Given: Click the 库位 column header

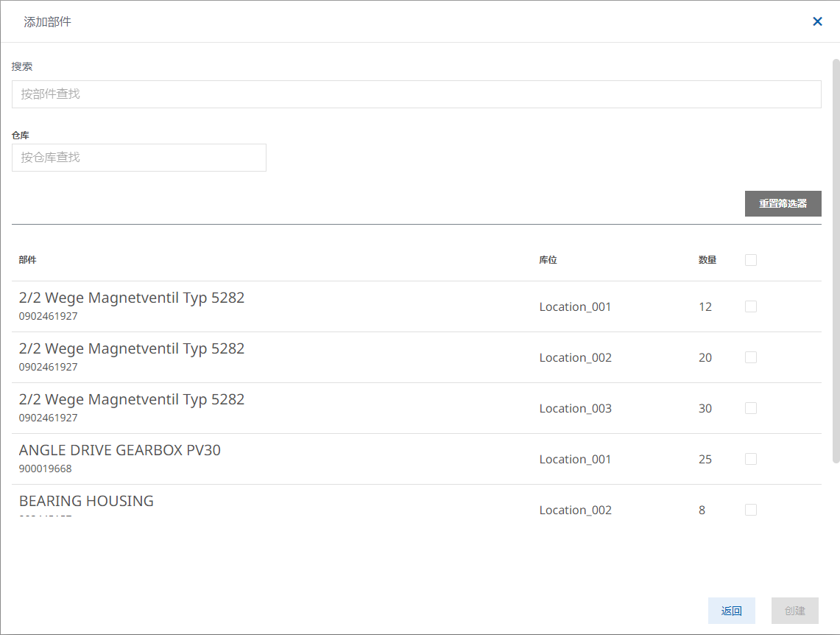Looking at the screenshot, I should coord(548,260).
